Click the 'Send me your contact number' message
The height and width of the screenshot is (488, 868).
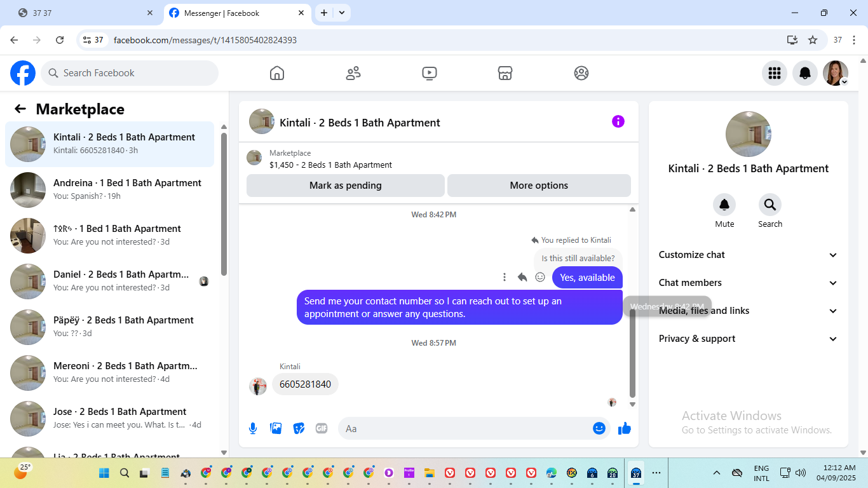tap(459, 308)
